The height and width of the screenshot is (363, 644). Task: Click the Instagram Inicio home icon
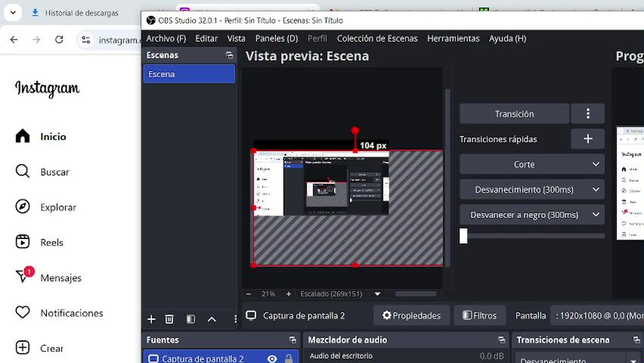(x=23, y=136)
